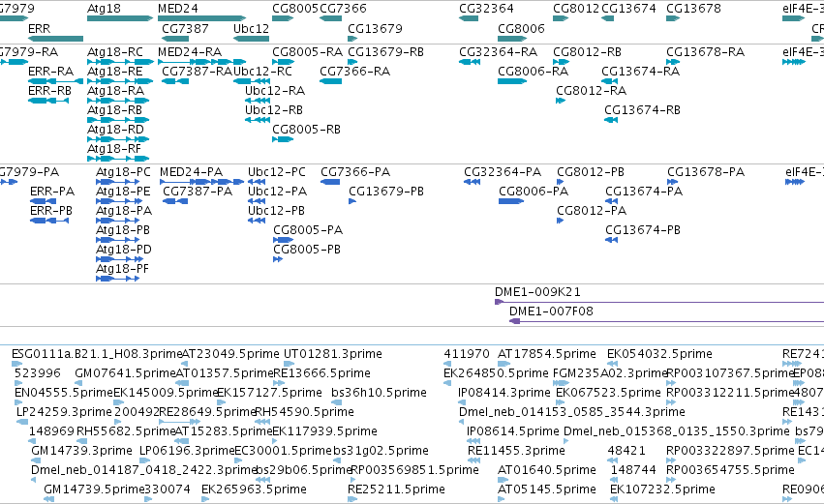Select the CG8005-PB protein label
Image resolution: width=824 pixels, height=504 pixels.
coord(307,250)
